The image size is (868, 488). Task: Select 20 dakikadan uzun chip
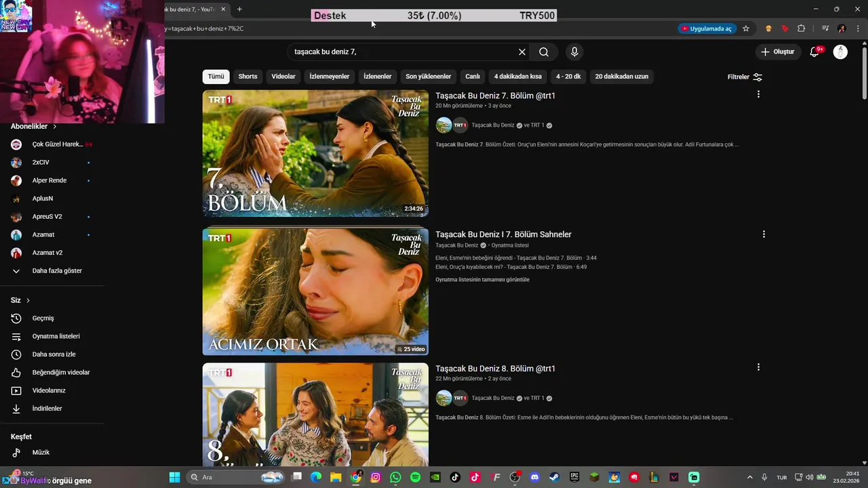[x=622, y=77]
